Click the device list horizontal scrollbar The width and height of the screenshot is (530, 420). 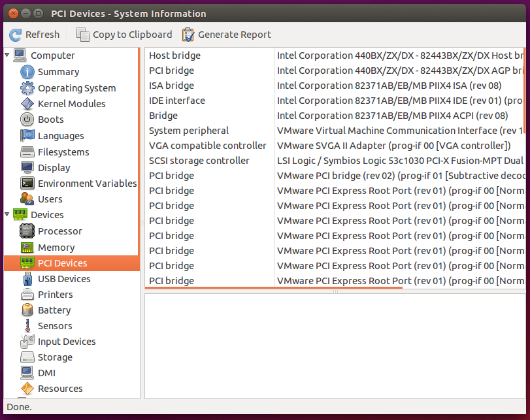[273, 288]
